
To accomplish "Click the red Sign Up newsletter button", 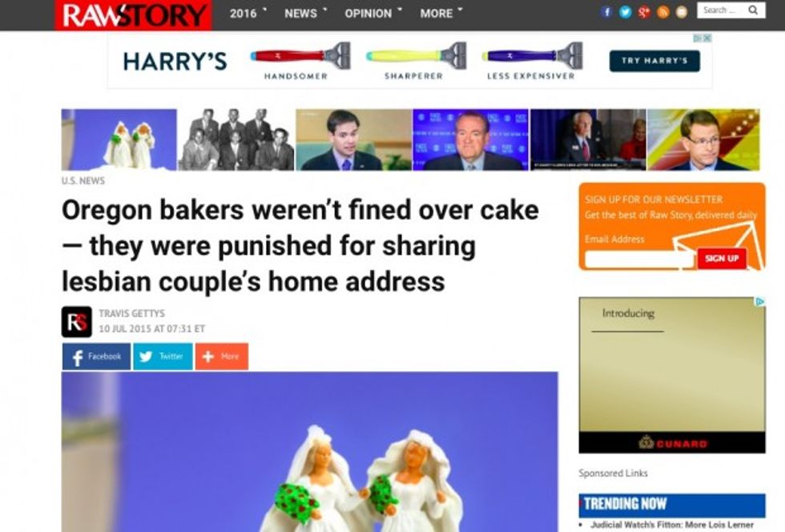I will (x=722, y=259).
